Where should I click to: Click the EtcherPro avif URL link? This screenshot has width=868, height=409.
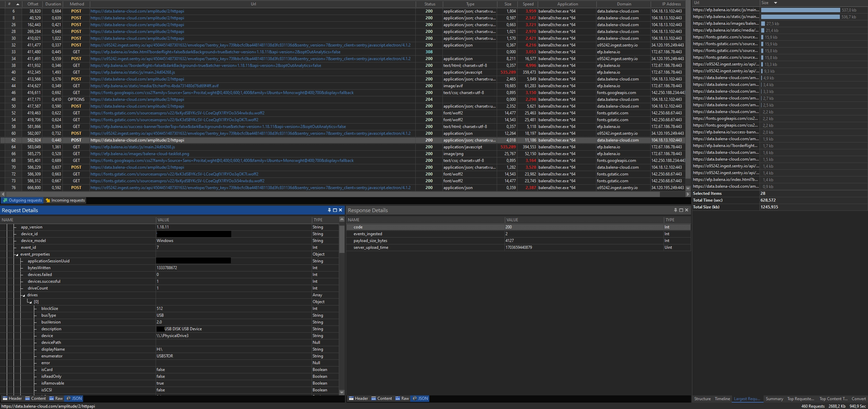pyautogui.click(x=154, y=86)
